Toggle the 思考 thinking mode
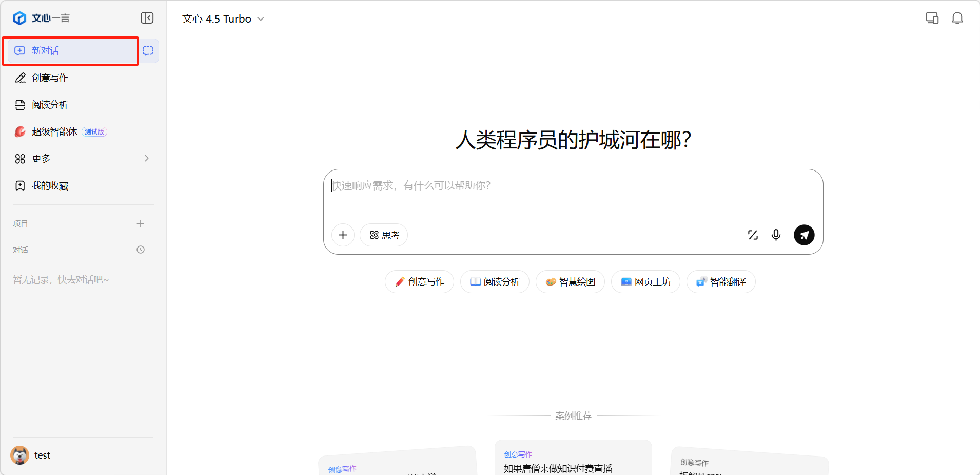The image size is (980, 475). pyautogui.click(x=384, y=235)
